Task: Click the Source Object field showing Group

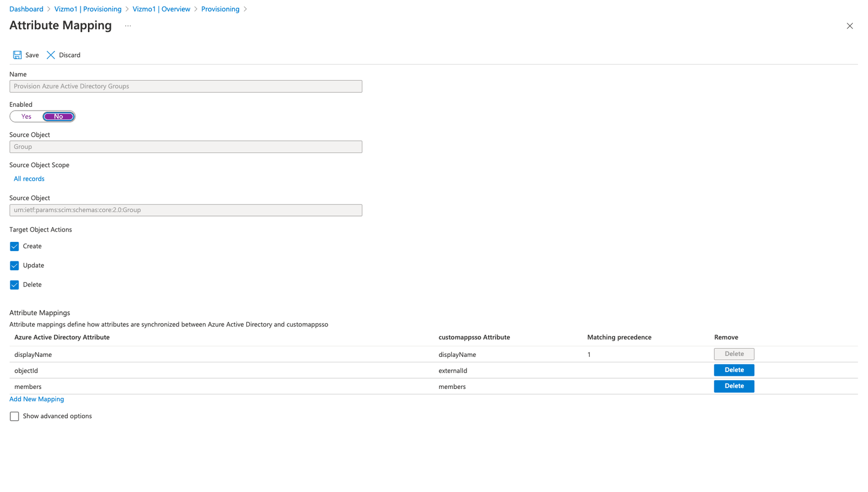Action: (186, 147)
